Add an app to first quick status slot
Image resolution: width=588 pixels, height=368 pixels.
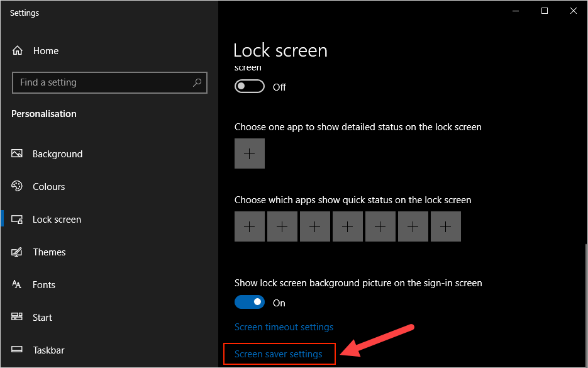(250, 226)
